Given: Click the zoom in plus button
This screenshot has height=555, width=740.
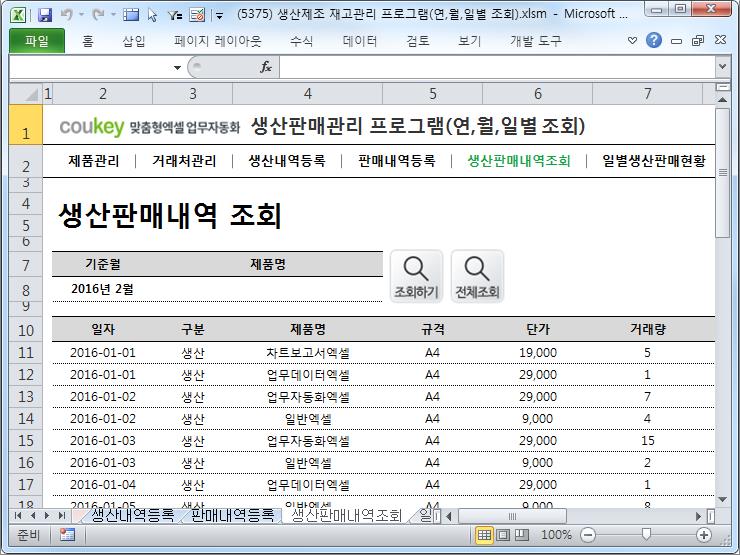Looking at the screenshot, I should (x=704, y=535).
